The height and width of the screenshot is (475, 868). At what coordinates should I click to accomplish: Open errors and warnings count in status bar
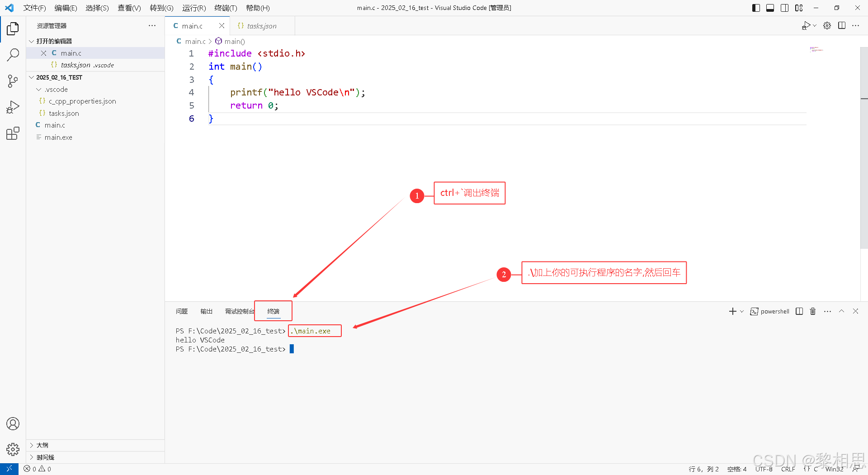click(x=38, y=469)
